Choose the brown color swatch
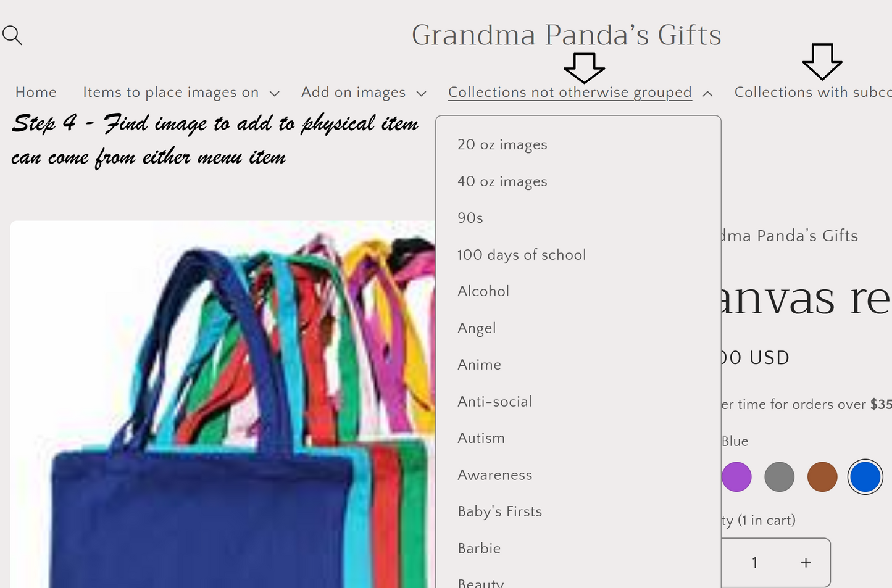This screenshot has width=892, height=588. [x=822, y=477]
